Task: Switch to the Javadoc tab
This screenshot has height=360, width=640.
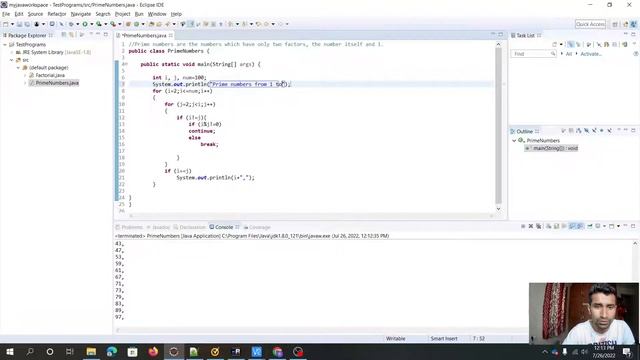Action: (158, 227)
